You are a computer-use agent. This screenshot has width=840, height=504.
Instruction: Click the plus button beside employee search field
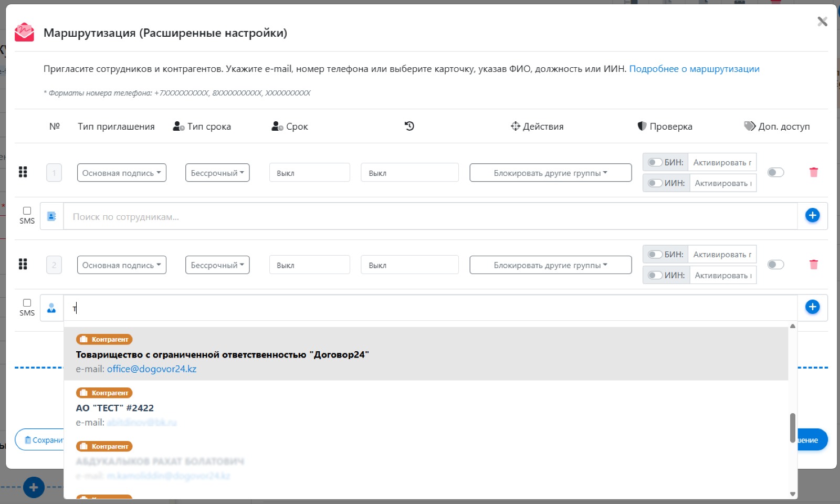click(x=812, y=215)
